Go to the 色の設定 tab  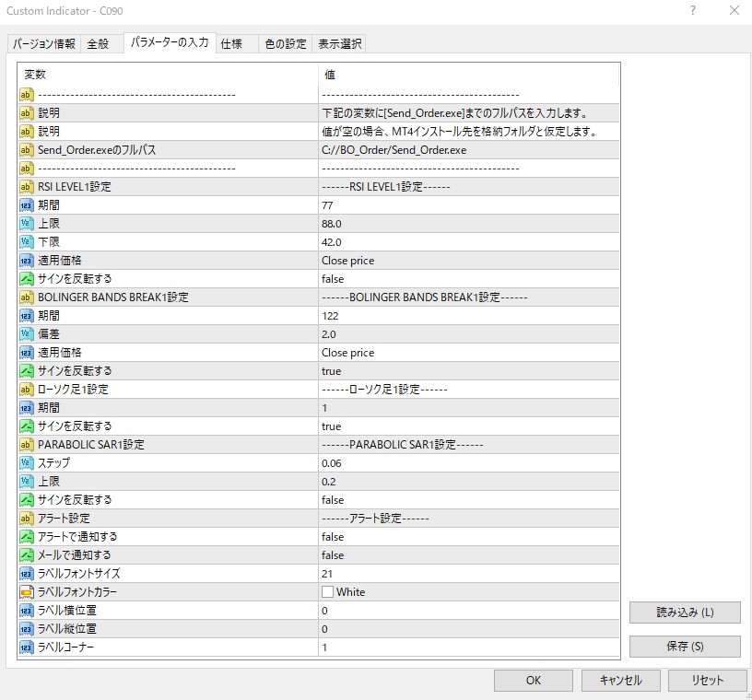pyautogui.click(x=286, y=43)
